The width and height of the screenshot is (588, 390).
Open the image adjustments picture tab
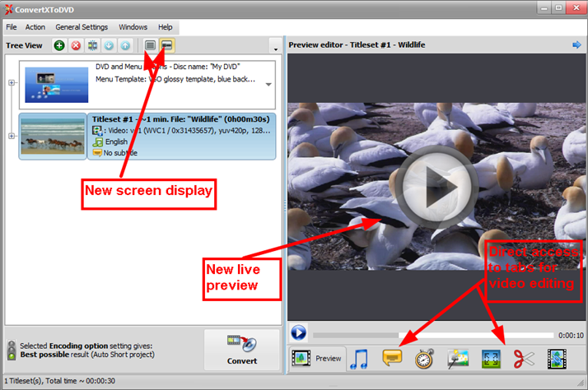pyautogui.click(x=458, y=359)
